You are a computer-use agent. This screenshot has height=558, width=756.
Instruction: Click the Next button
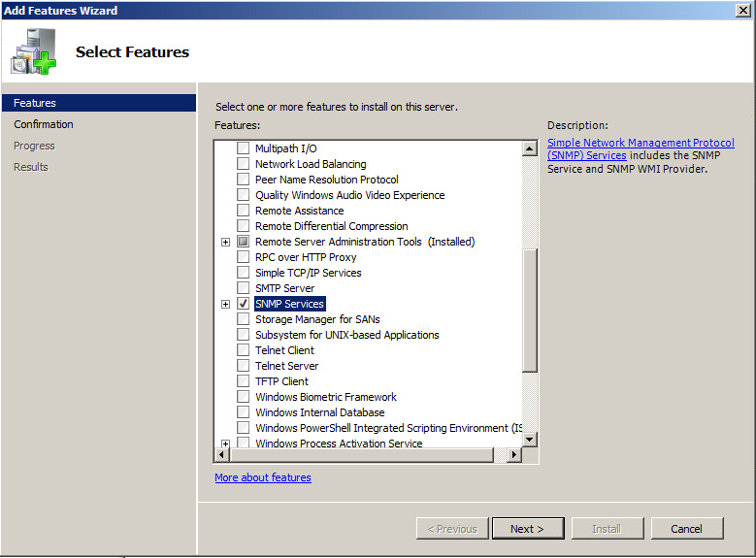coord(527,529)
